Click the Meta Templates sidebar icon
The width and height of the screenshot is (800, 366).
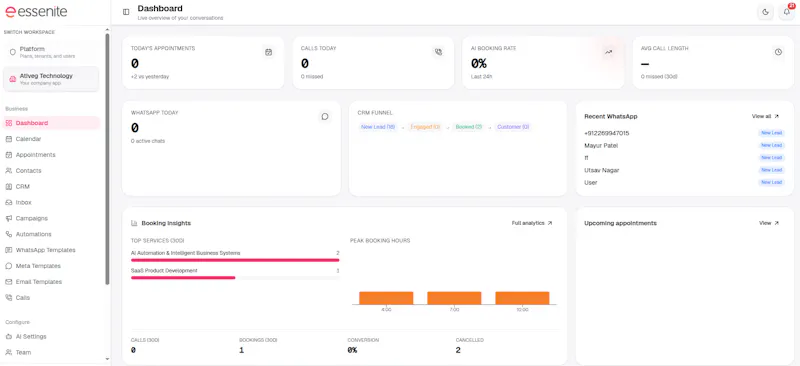tap(9, 266)
